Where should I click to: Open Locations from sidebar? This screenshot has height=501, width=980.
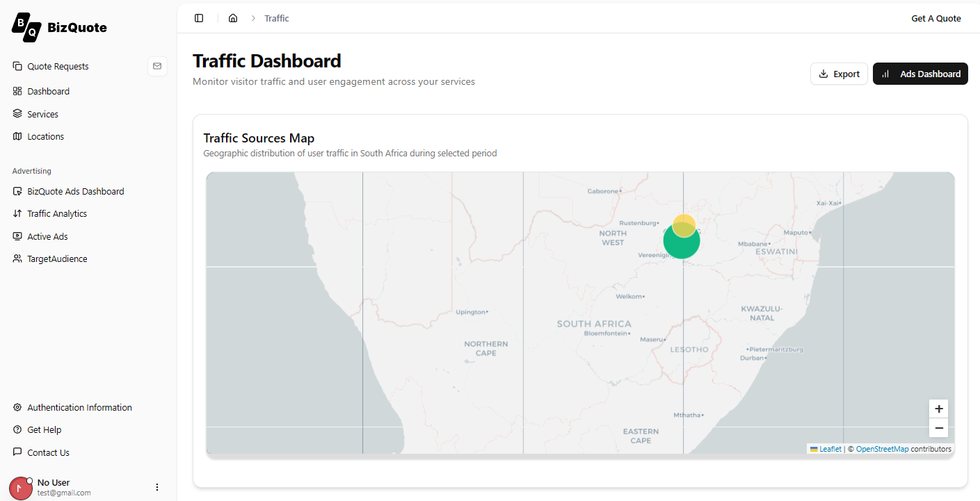(x=45, y=136)
